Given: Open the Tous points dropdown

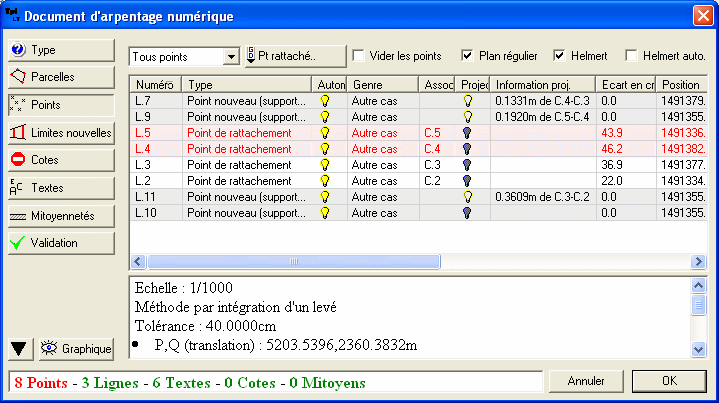Looking at the screenshot, I should (231, 57).
